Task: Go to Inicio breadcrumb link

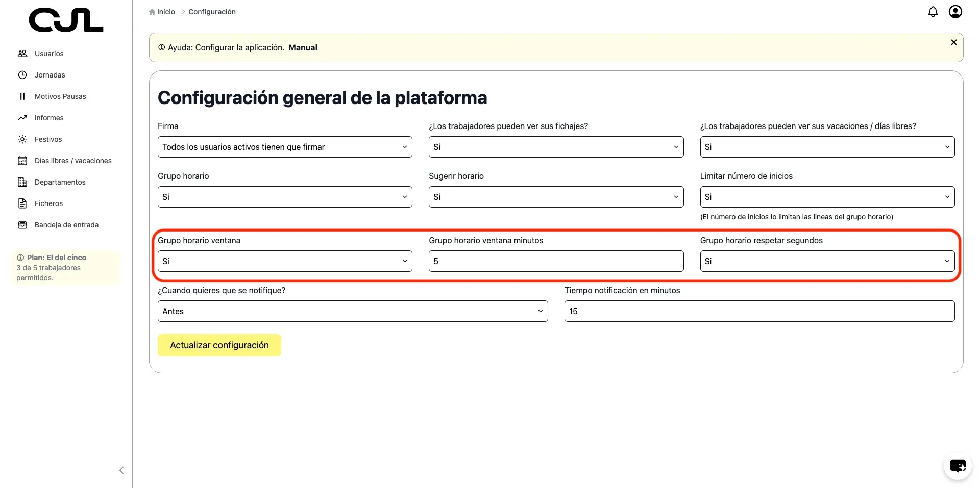Action: pyautogui.click(x=166, y=12)
